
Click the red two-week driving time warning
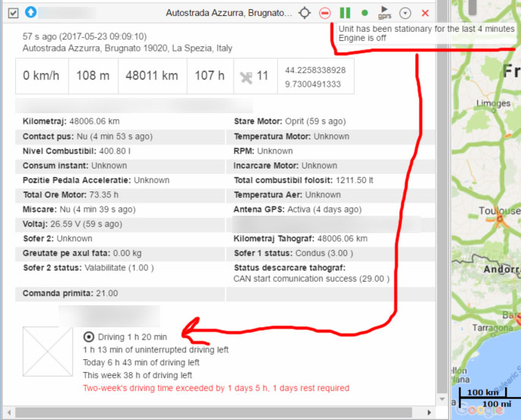pos(216,388)
